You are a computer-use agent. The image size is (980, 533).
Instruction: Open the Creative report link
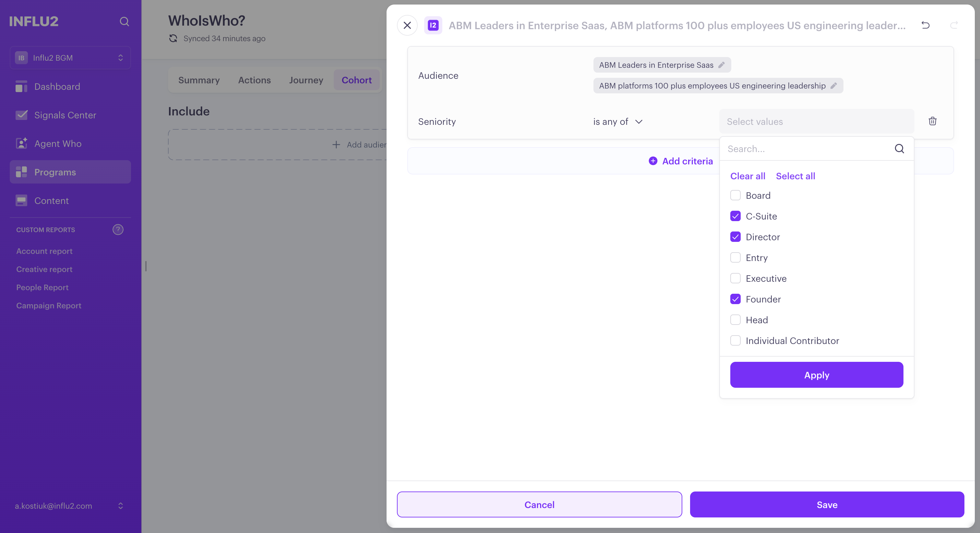click(44, 269)
